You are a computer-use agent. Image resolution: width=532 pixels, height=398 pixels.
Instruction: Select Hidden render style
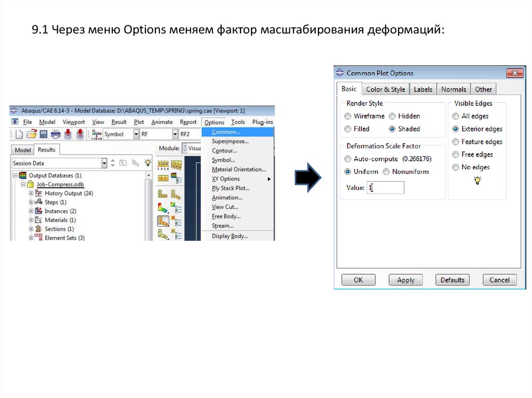(392, 116)
